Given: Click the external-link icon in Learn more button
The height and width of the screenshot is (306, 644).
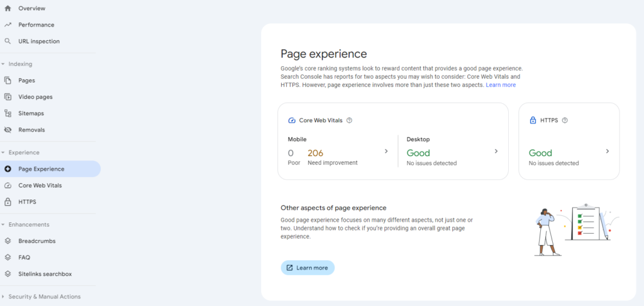Looking at the screenshot, I should pyautogui.click(x=289, y=268).
